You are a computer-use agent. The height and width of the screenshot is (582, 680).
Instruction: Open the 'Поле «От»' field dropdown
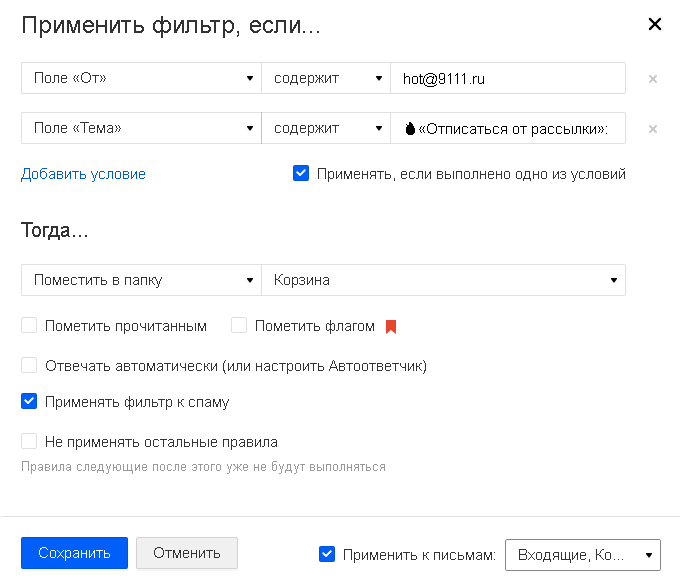tap(140, 78)
